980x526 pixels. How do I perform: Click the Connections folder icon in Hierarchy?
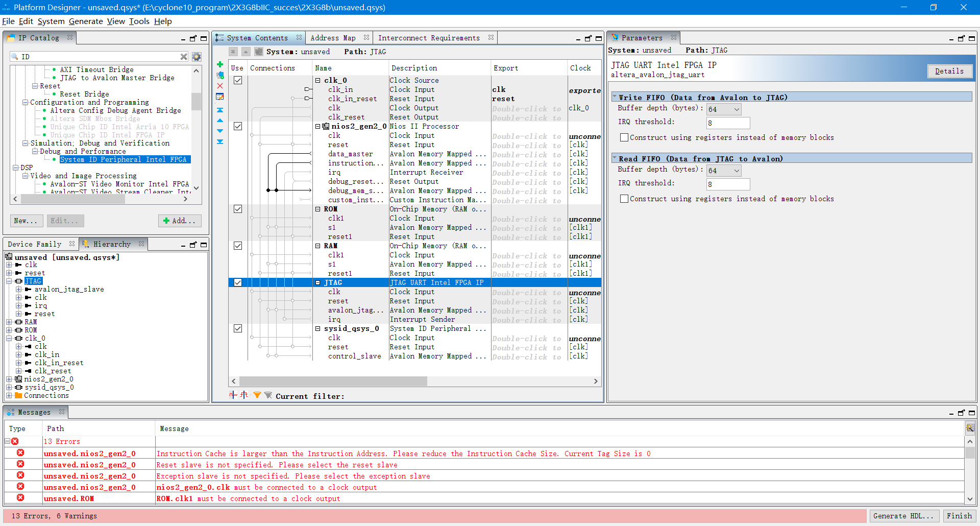[x=19, y=395]
